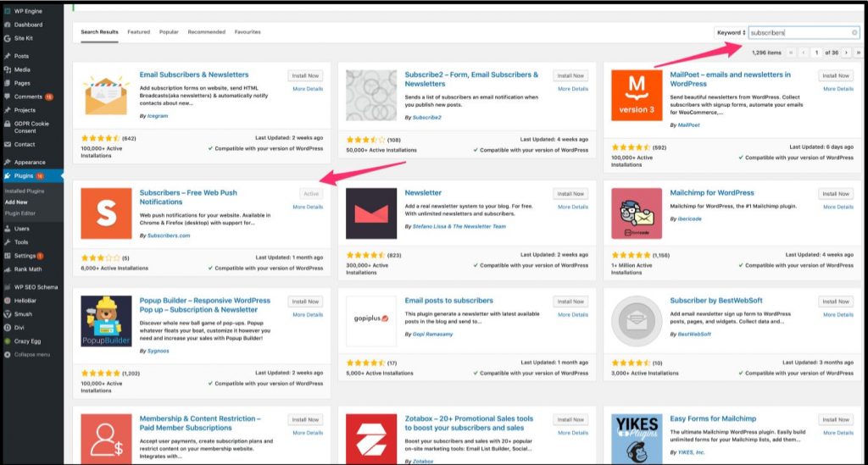Open Pages in the sidebar

22,83
